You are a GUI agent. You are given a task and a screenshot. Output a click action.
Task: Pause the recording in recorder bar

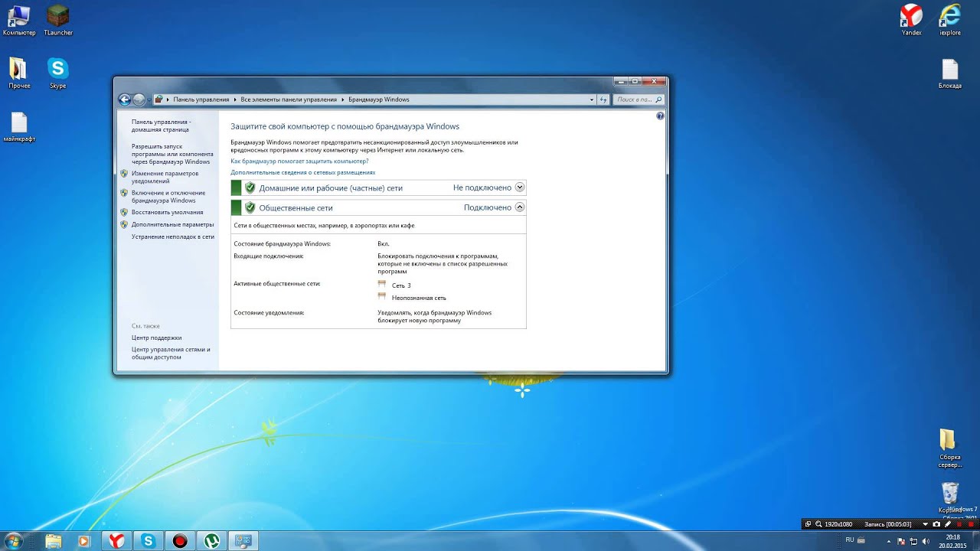pos(959,524)
